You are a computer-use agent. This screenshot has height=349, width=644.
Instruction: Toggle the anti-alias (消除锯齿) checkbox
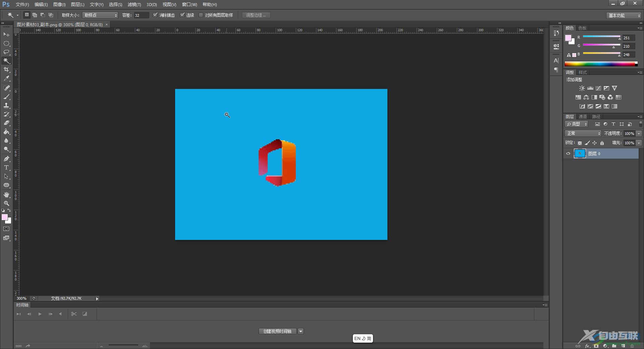[x=155, y=15]
